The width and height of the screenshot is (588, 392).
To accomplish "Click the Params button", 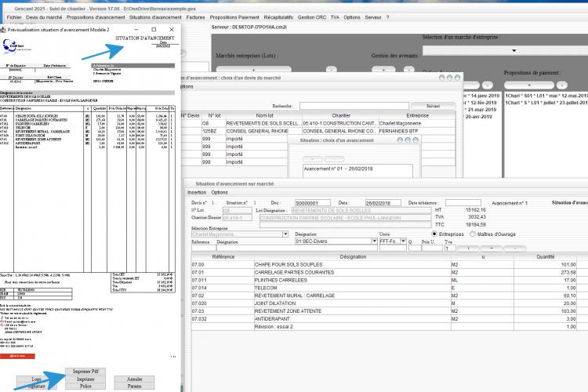I will [x=134, y=386].
